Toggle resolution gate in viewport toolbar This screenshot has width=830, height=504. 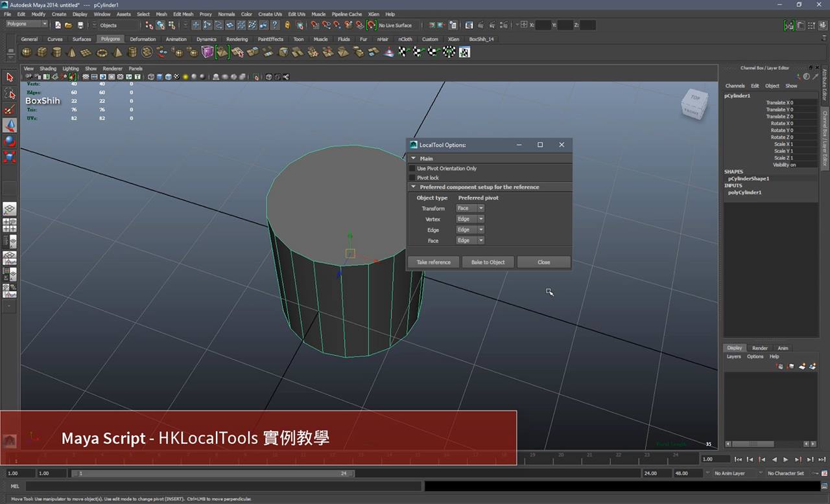(103, 76)
